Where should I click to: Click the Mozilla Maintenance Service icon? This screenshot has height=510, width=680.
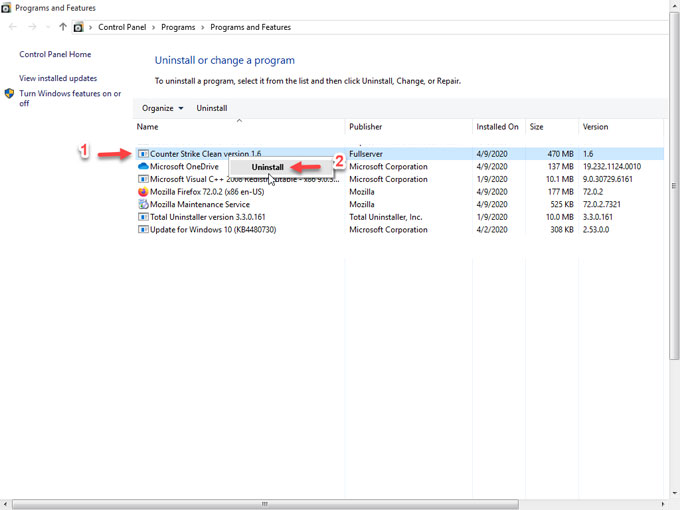[143, 204]
